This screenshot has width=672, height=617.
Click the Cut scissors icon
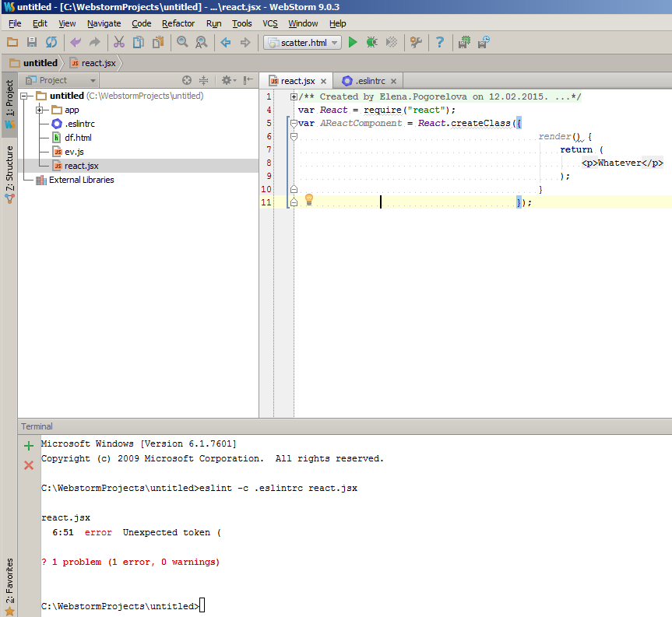(118, 42)
